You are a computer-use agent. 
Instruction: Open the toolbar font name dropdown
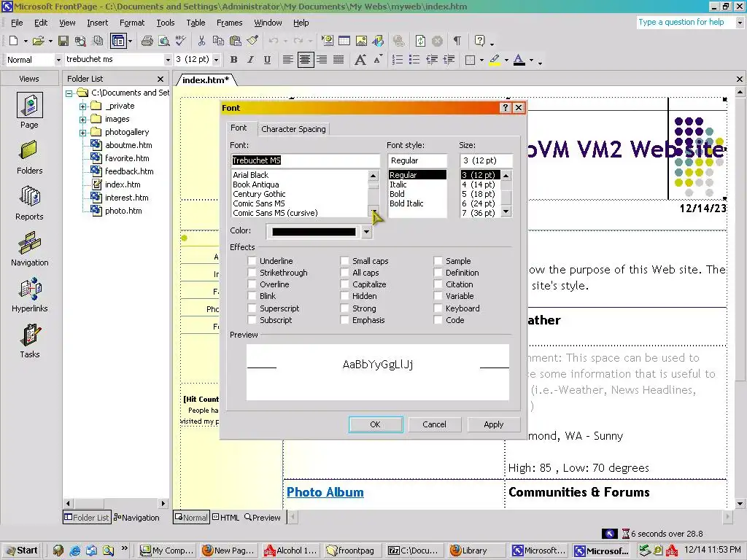click(168, 60)
